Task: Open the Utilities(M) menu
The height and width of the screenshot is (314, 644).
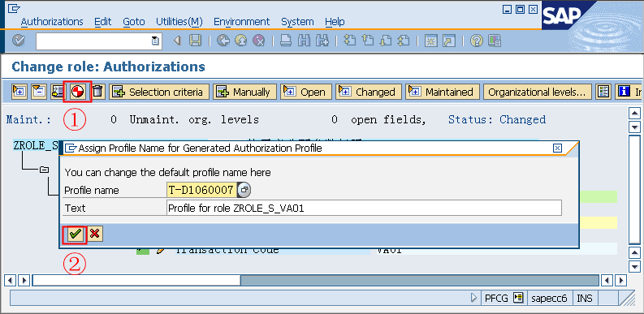Action: point(179,22)
